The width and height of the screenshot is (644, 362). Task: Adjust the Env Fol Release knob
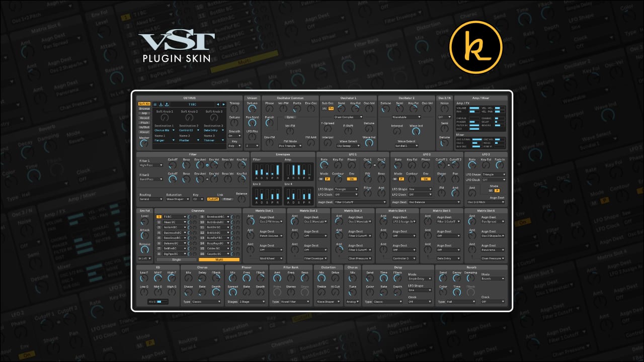coord(145,249)
